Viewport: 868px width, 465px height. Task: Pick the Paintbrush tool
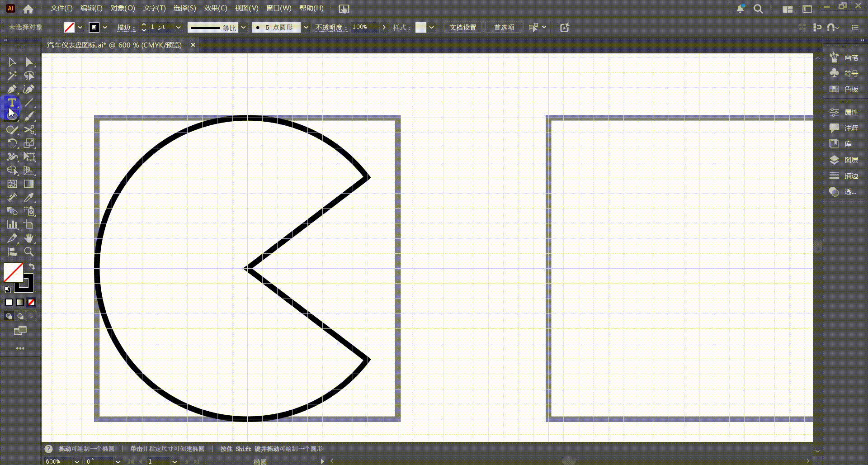pos(29,116)
